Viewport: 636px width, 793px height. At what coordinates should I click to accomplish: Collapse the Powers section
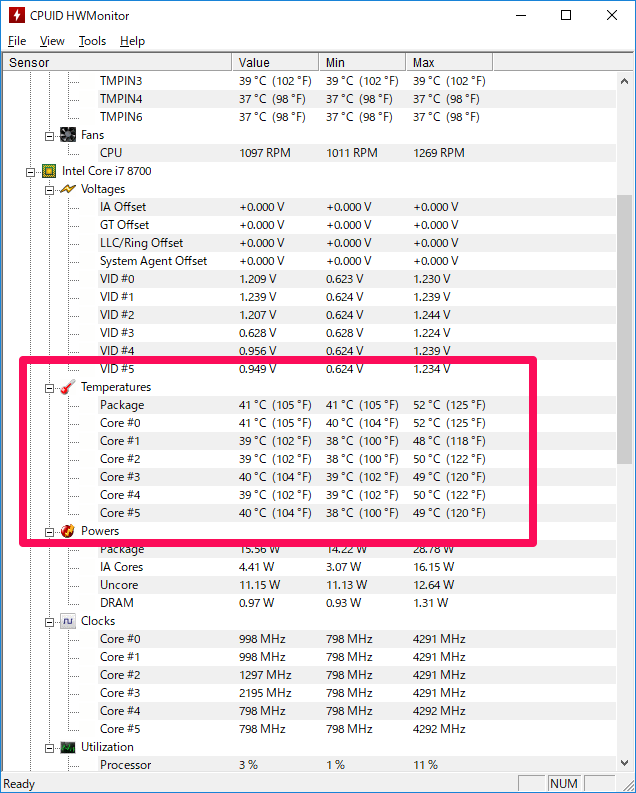click(x=49, y=532)
